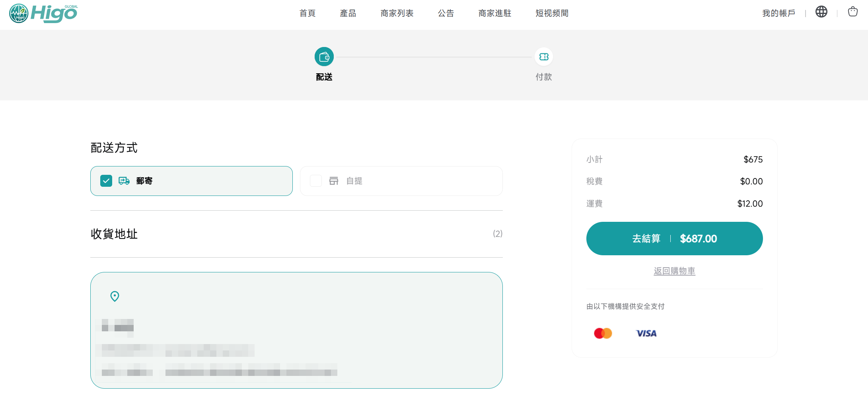
Task: Click the location pin icon in address card
Action: pos(115,296)
